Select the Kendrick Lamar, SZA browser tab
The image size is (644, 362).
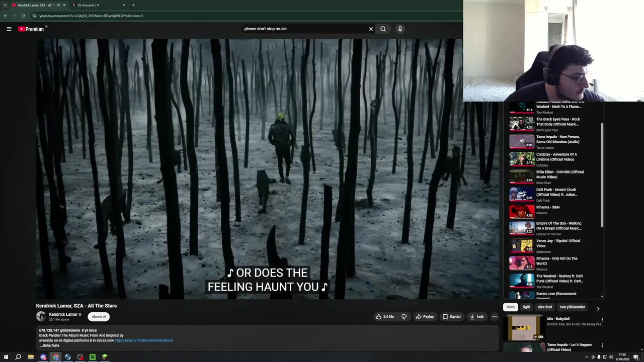[x=38, y=5]
